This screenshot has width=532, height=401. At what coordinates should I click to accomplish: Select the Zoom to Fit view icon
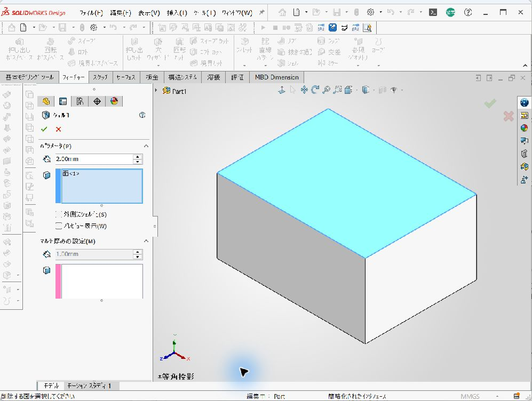click(x=326, y=90)
